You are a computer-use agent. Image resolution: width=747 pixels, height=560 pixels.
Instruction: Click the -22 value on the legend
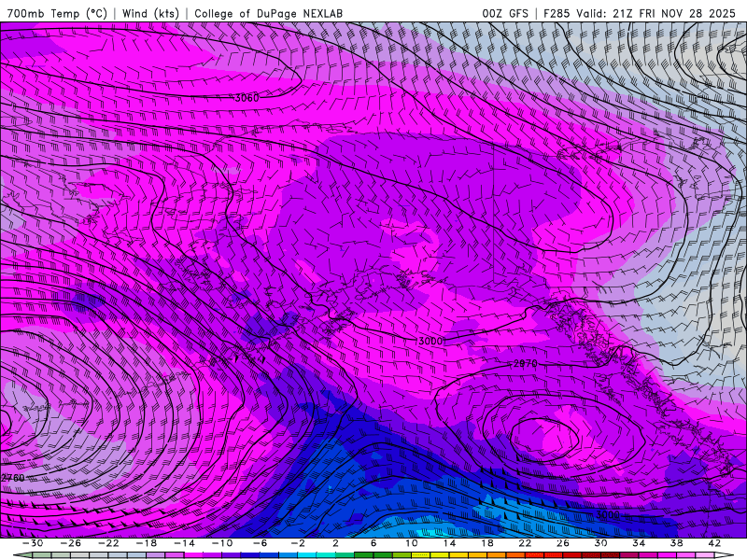108,543
